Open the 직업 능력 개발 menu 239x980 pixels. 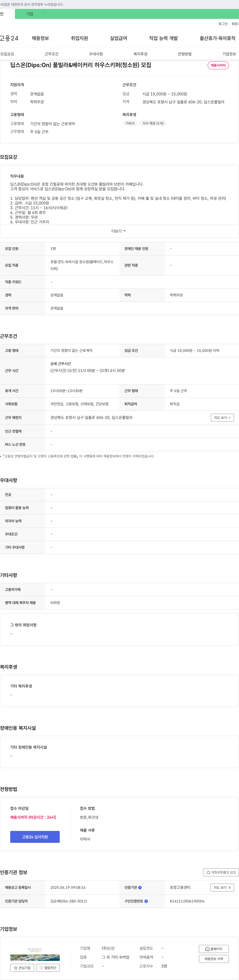[164, 39]
